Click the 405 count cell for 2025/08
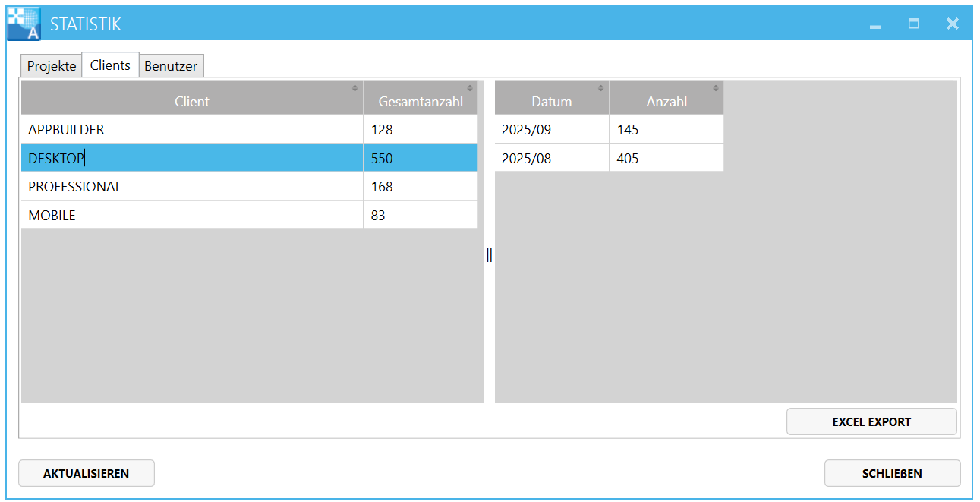Screen dimensions: 980x502 pos(666,159)
